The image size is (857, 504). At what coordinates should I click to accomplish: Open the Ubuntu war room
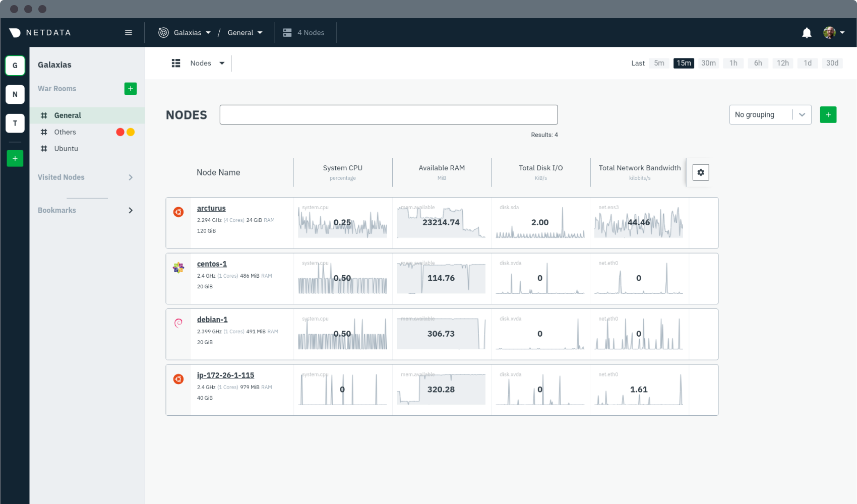66,149
